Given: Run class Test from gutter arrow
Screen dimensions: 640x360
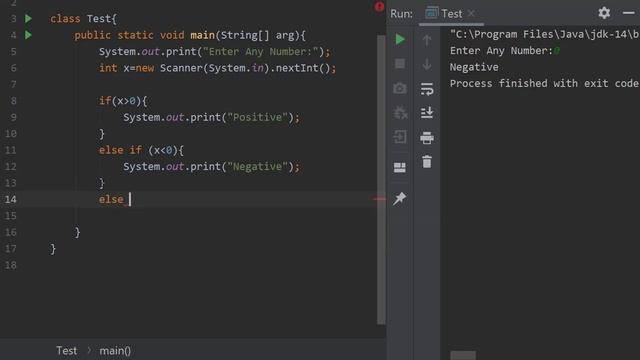Looking at the screenshot, I should (28, 18).
